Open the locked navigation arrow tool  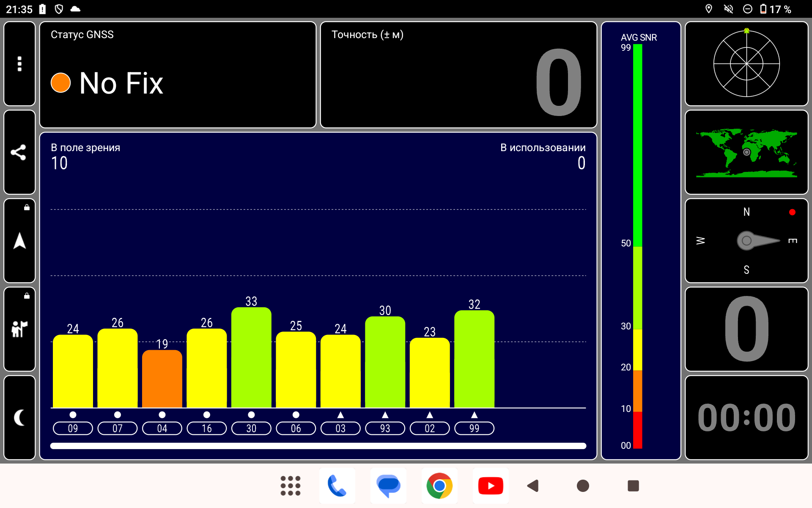pyautogui.click(x=19, y=240)
